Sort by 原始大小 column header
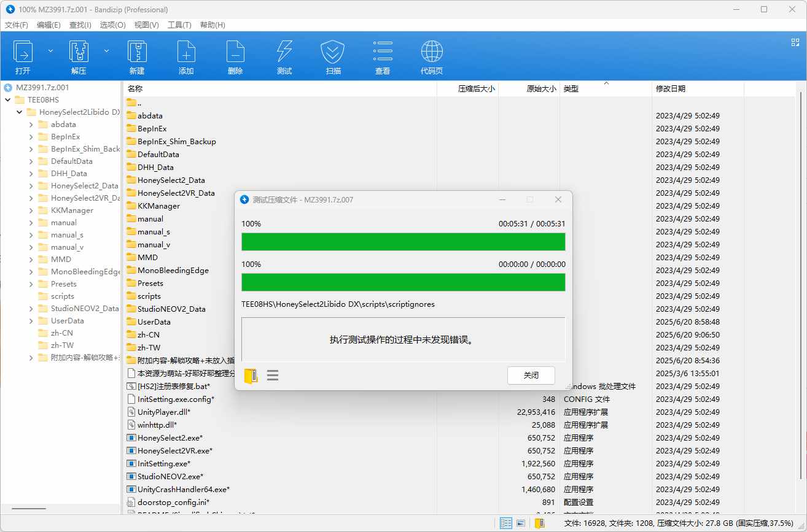Screen dimensions: 807x532 coord(529,88)
